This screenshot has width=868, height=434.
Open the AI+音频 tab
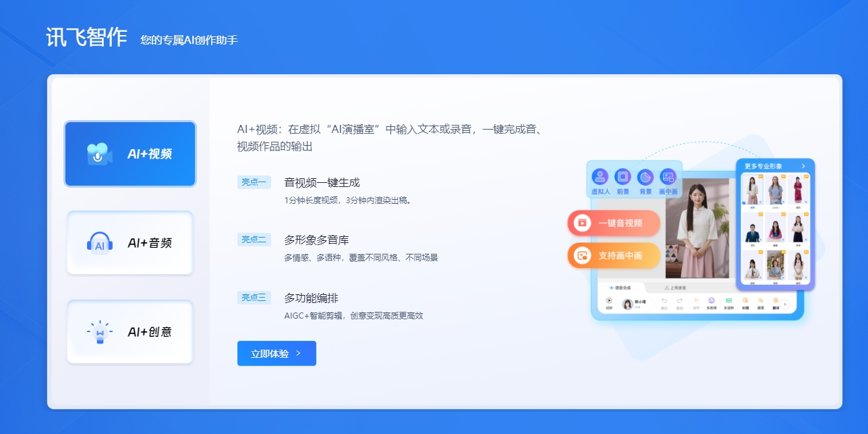coord(130,243)
